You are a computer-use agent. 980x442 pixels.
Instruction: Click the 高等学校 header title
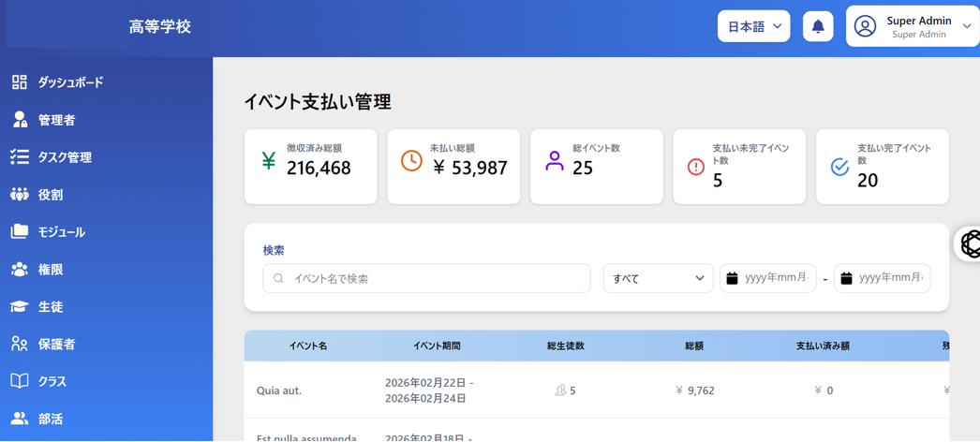pyautogui.click(x=160, y=26)
